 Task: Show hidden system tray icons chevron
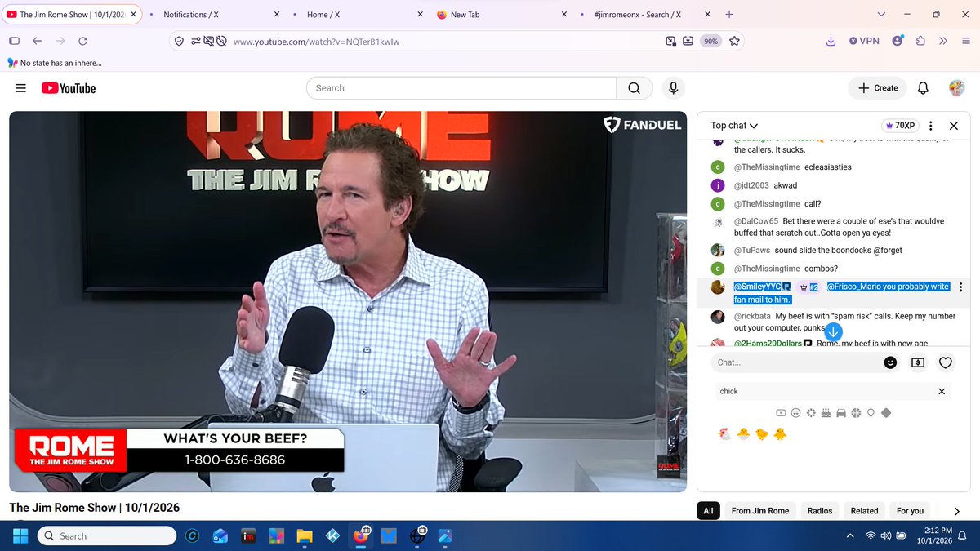(850, 536)
